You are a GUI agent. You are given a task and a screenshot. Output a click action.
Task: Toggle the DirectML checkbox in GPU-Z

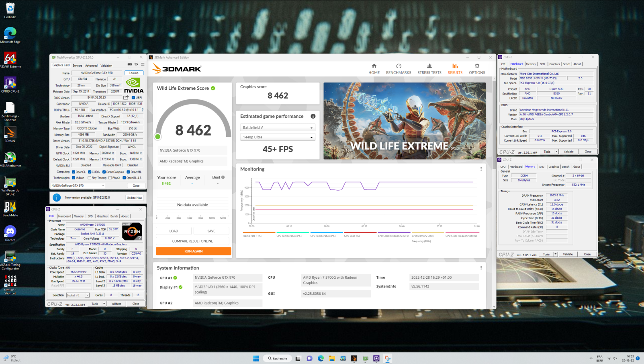pos(128,172)
